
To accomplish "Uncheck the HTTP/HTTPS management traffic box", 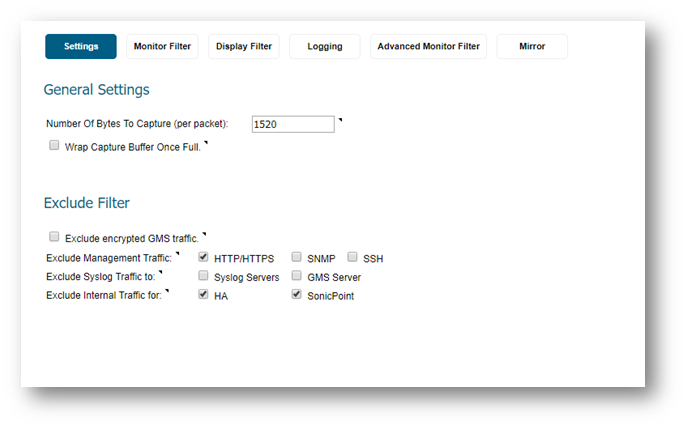I will [203, 257].
